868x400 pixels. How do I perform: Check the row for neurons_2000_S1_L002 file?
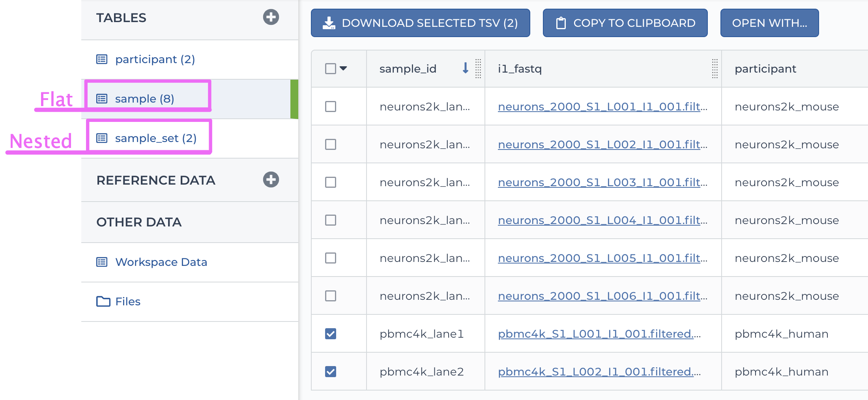331,144
